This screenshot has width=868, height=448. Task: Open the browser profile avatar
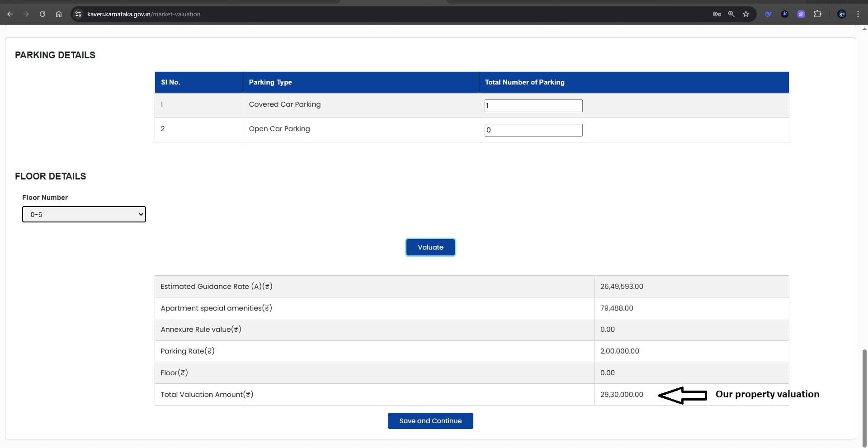(x=841, y=14)
